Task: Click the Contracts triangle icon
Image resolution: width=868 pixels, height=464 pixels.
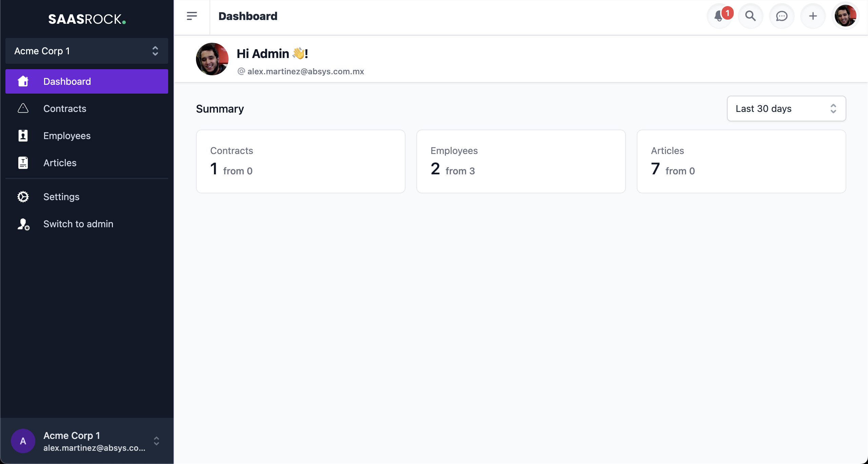Action: tap(23, 109)
